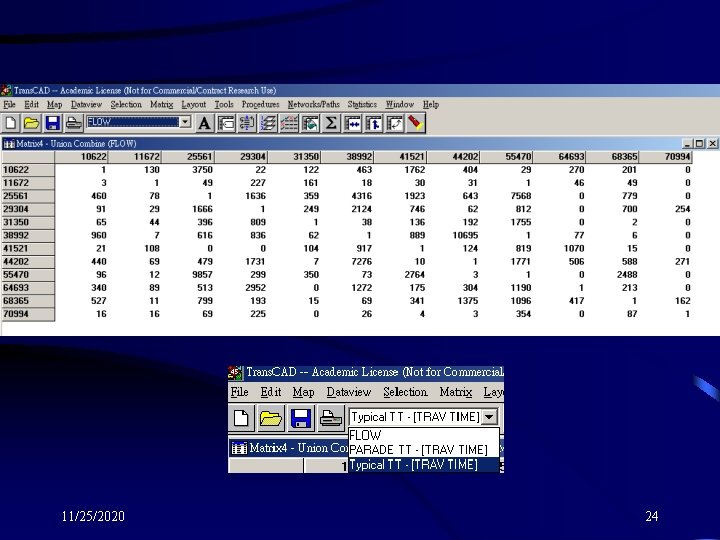This screenshot has height=540, width=720.
Task: Select column header 55470
Action: (x=506, y=157)
